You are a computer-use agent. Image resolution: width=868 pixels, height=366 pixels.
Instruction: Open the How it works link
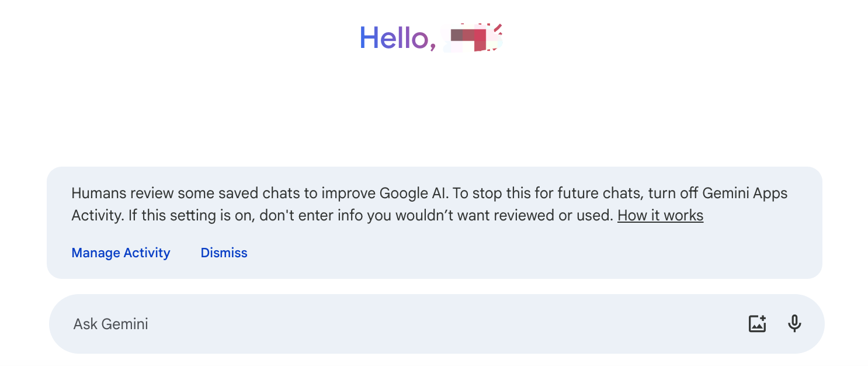point(660,215)
